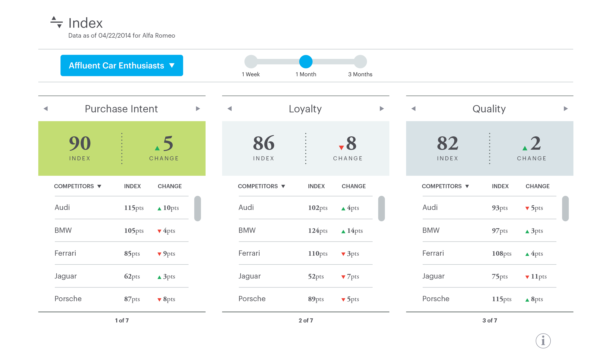Select BMW row in Quality panel

pyautogui.click(x=489, y=230)
